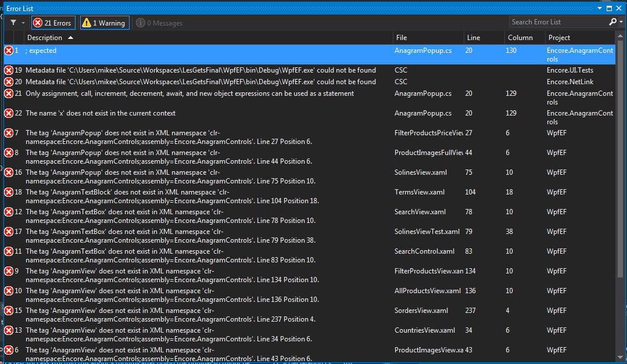Screen dimensions: 627x364
Task: Click the error icon beside error 19
Action: [9, 70]
